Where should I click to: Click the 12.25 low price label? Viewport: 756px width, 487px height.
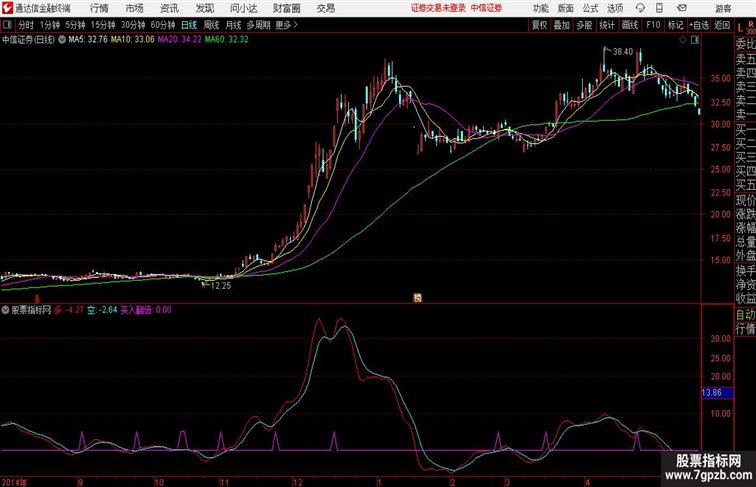coord(221,285)
